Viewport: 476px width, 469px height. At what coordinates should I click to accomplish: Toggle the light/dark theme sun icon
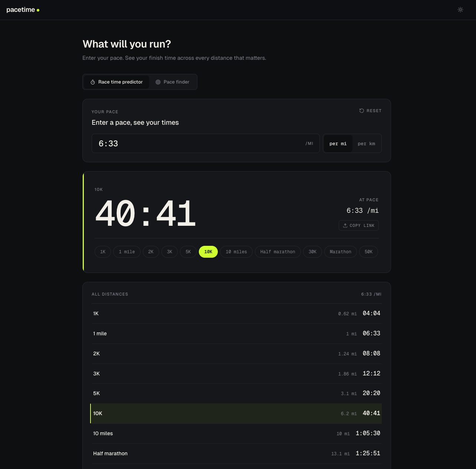460,10
